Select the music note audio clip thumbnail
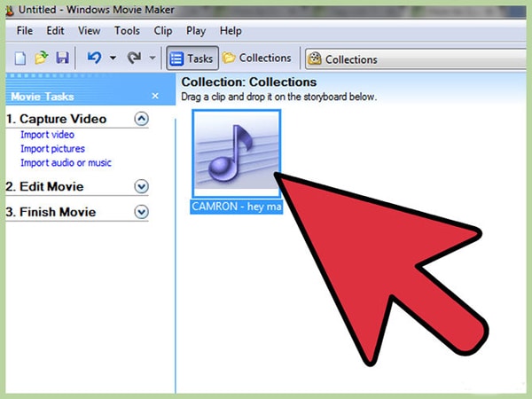Viewport: 532px width, 399px height. pyautogui.click(x=237, y=153)
